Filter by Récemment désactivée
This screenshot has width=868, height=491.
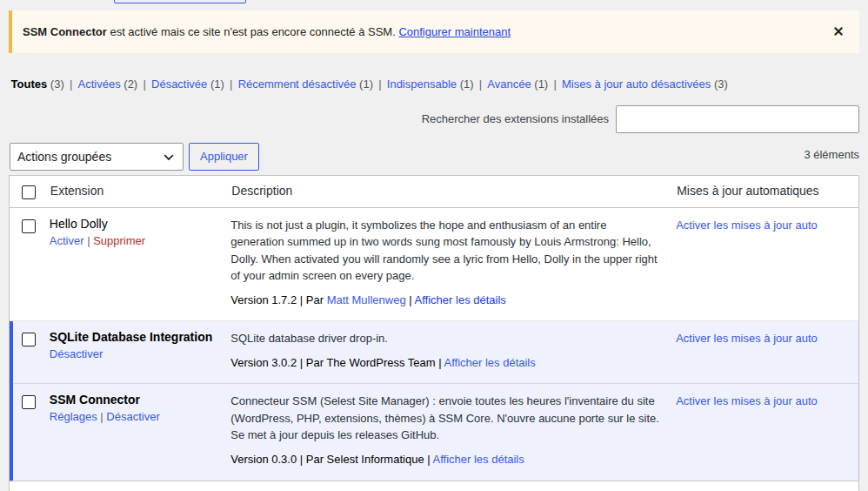click(x=297, y=84)
